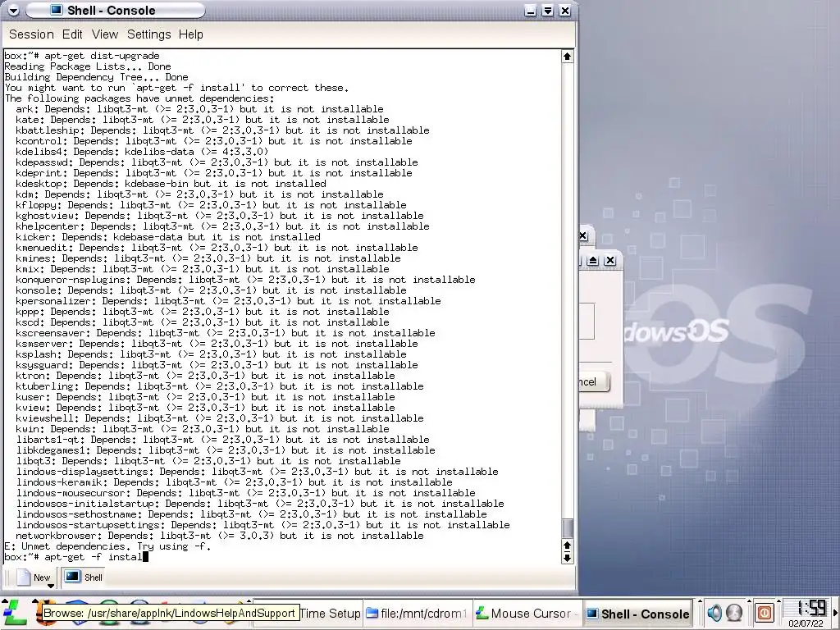Click the 'kpersonalizer' dependency line
Image resolution: width=840 pixels, height=630 pixels.
pos(228,301)
